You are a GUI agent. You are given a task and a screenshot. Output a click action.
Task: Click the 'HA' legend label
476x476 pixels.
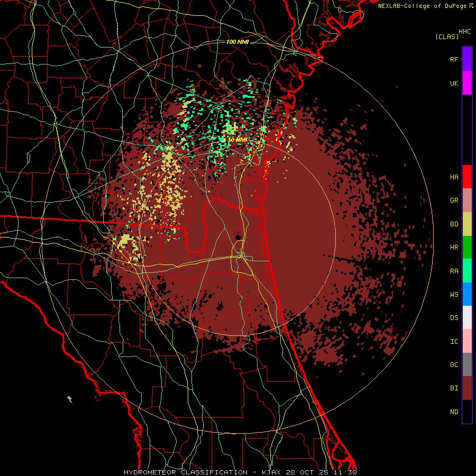point(454,177)
